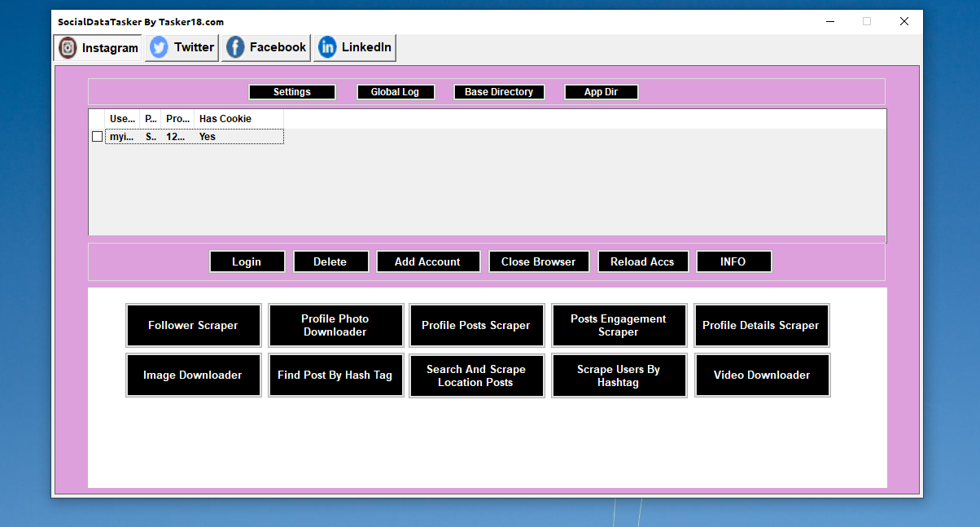Switch to the LinkedIn tab label
Screen dimensions: 980x527
[x=366, y=47]
